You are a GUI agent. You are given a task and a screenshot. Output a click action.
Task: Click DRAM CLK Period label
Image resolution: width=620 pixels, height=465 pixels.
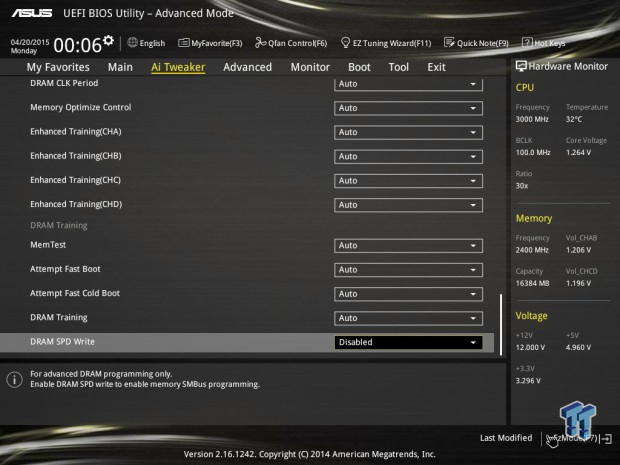64,83
